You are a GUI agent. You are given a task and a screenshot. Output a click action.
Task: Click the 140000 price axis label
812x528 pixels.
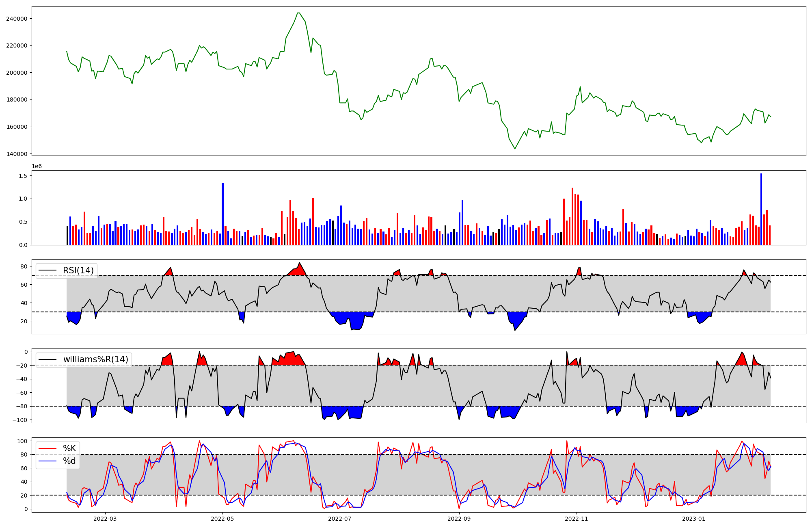pos(17,154)
